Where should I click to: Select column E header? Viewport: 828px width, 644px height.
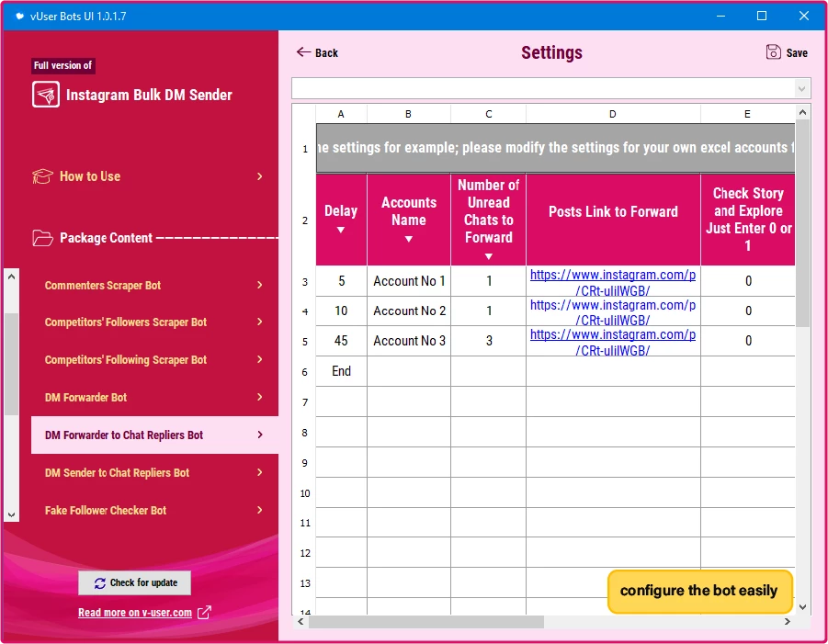(747, 114)
